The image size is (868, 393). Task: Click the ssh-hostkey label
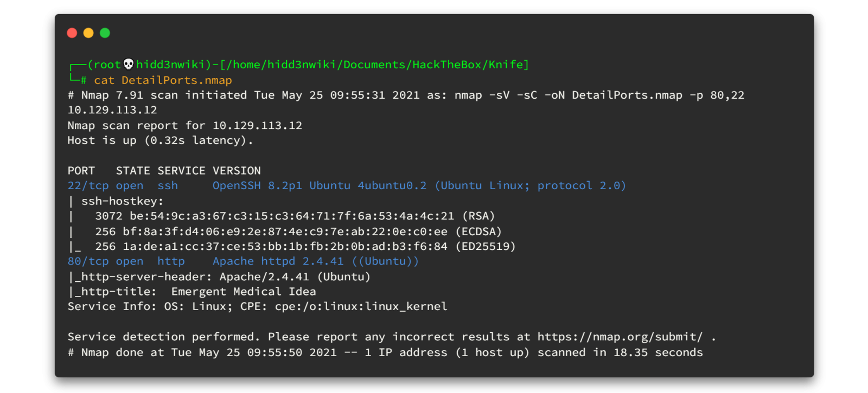(122, 201)
